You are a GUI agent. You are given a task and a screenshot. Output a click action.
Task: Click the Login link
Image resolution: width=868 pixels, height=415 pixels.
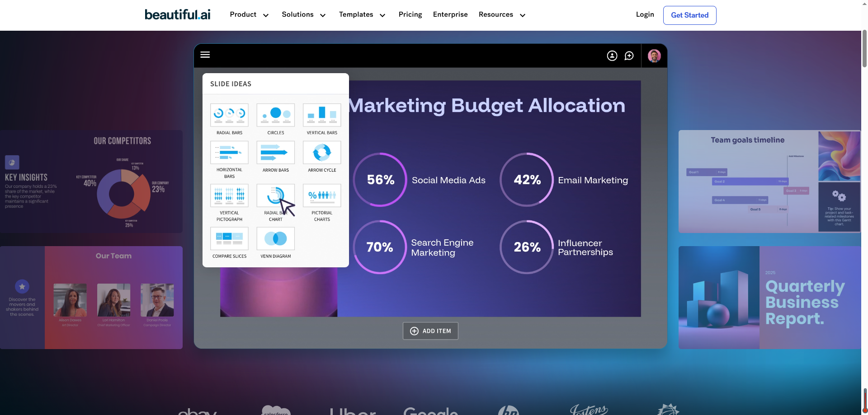click(645, 15)
